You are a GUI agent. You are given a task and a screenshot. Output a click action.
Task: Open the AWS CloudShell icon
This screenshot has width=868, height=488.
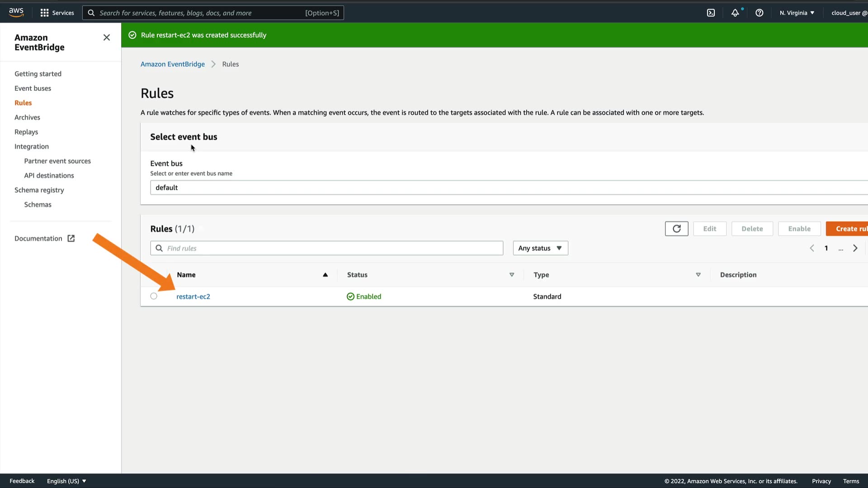click(x=711, y=13)
